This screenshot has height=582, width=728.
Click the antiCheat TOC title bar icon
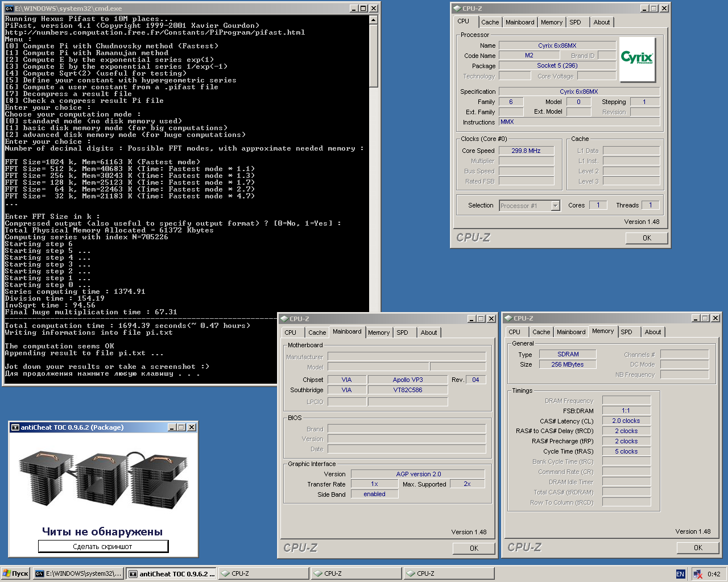pyautogui.click(x=15, y=427)
